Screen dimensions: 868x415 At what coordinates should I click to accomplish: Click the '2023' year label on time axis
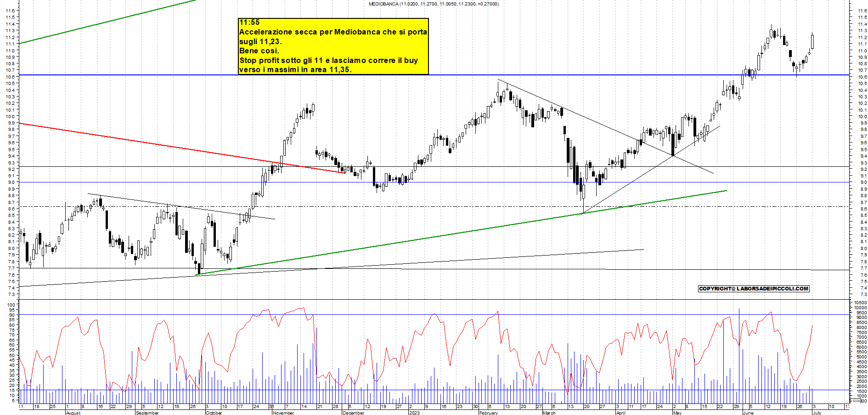click(414, 413)
